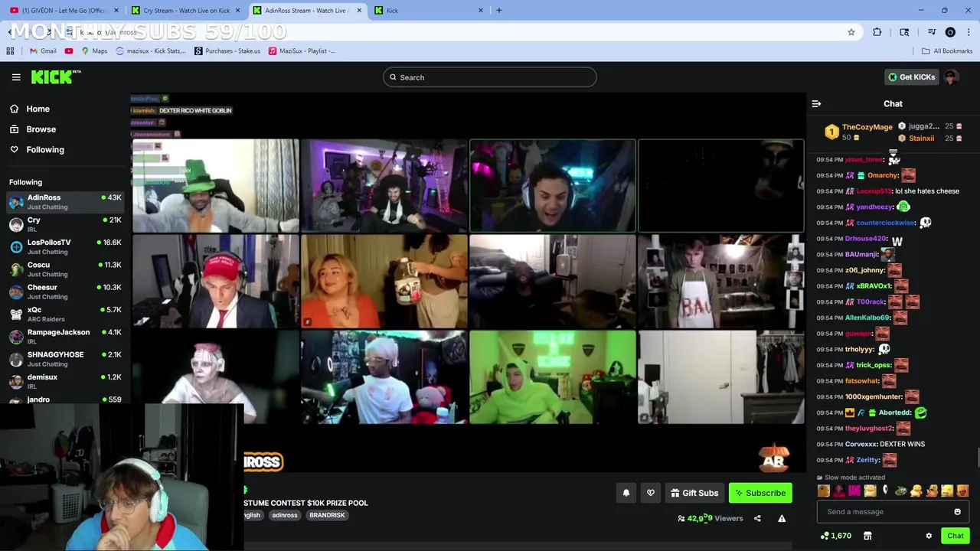Click the Kick search field
This screenshot has width=980, height=551.
point(490,77)
